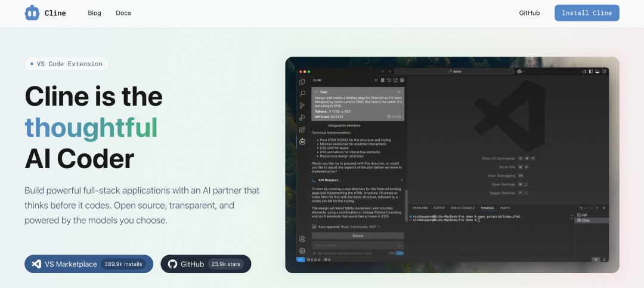644x288 pixels.
Task: Click errors and warnings count in status bar
Action: click(x=314, y=259)
